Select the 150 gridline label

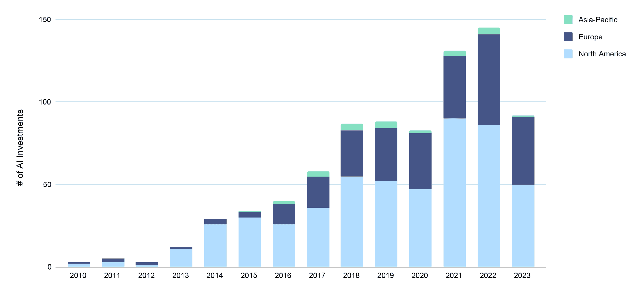click(x=45, y=19)
